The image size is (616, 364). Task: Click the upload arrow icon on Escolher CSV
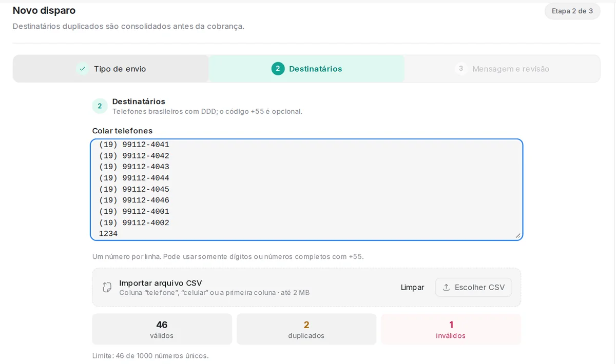tap(446, 287)
